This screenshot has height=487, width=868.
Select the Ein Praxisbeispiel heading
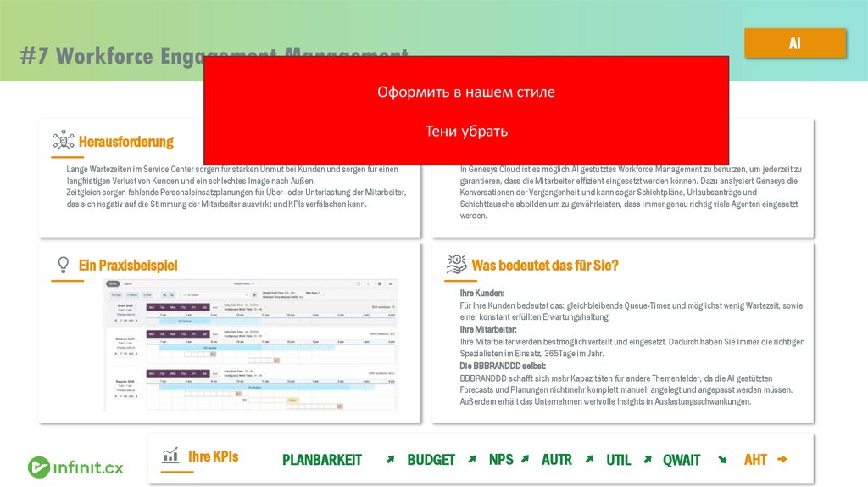pyautogui.click(x=128, y=266)
